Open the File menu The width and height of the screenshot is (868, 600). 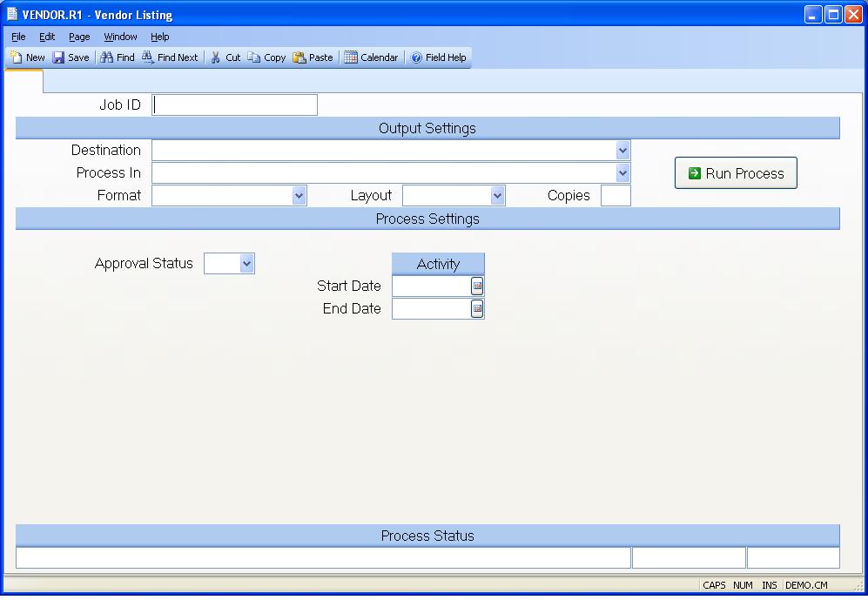point(18,37)
